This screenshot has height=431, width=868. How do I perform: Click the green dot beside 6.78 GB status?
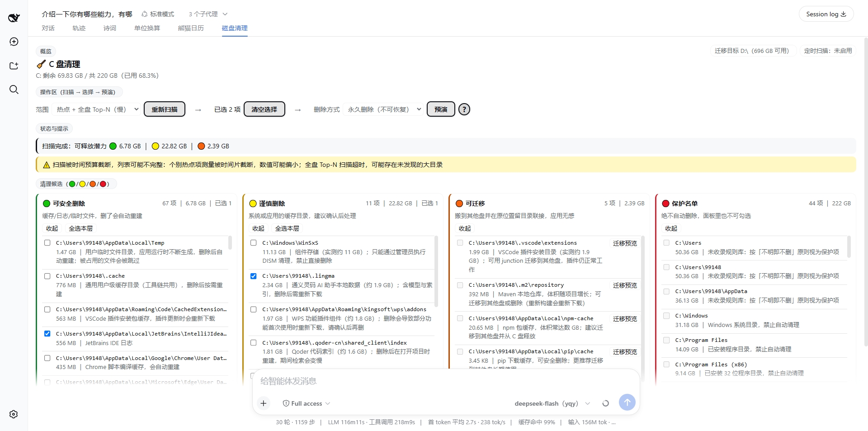113,146
